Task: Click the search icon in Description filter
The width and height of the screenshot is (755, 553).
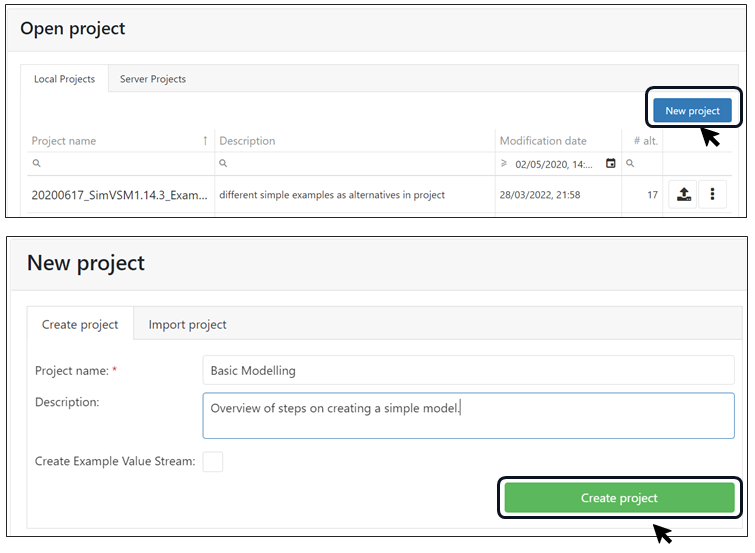Action: coord(224,163)
